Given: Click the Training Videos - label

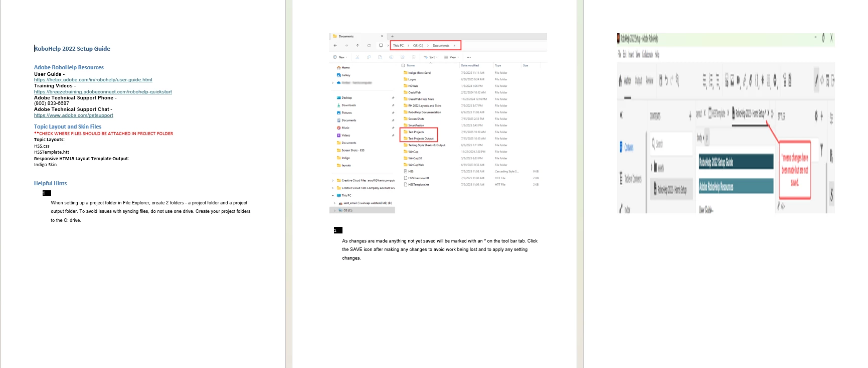Looking at the screenshot, I should point(55,86).
